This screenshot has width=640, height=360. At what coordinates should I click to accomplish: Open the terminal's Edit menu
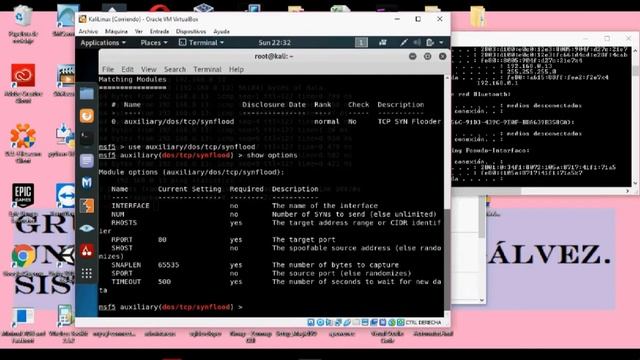127,69
